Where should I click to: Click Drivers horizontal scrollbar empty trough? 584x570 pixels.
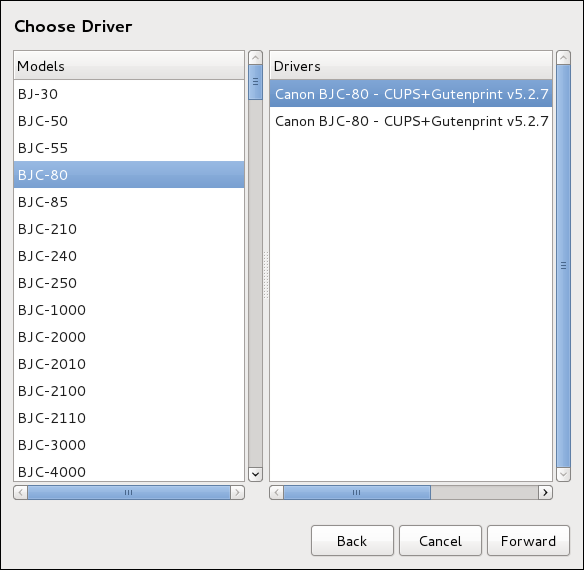[484, 493]
